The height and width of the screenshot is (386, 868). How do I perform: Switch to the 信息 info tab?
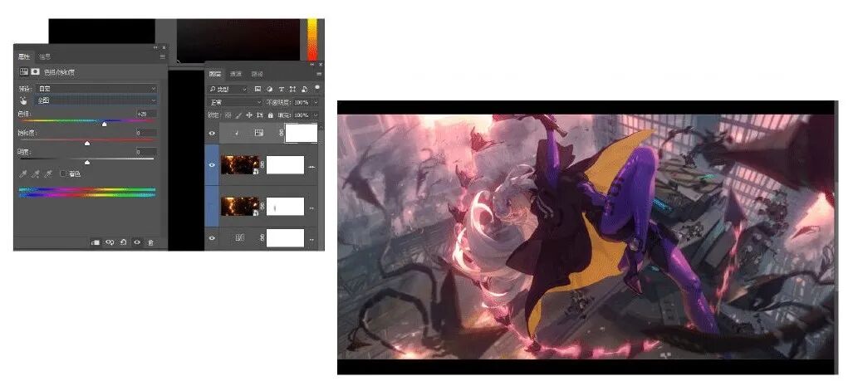45,56
